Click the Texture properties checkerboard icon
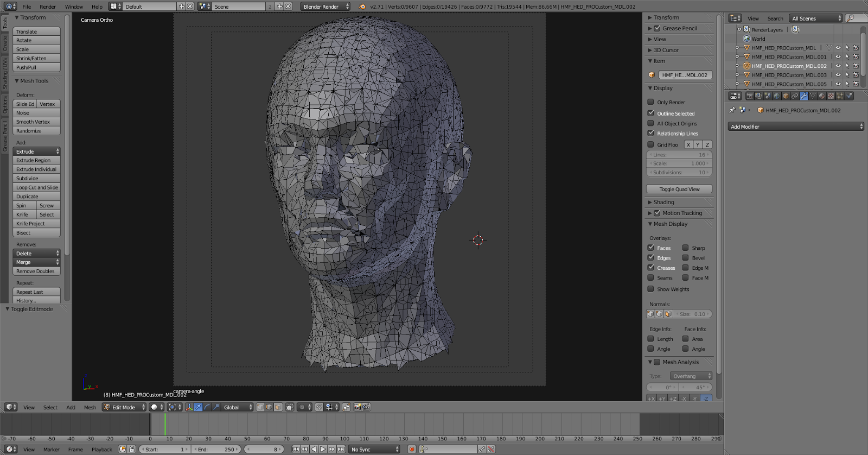This screenshot has width=868, height=455. [831, 96]
